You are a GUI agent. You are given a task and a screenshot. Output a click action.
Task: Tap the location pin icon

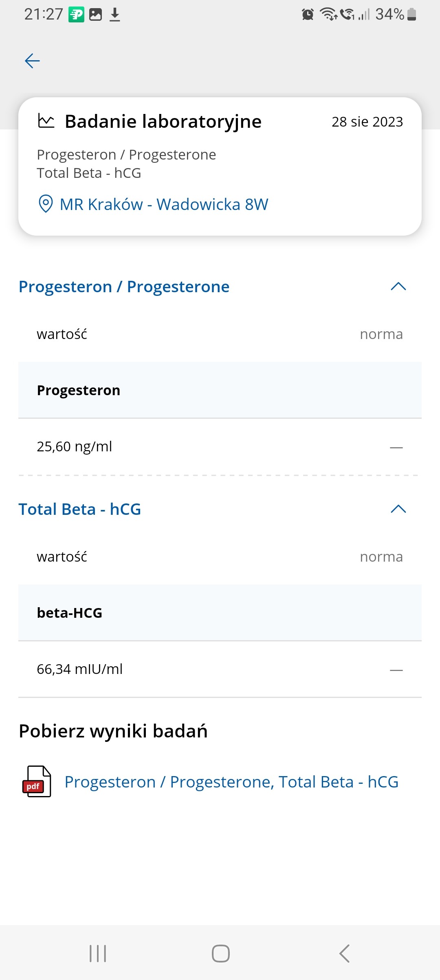click(45, 203)
